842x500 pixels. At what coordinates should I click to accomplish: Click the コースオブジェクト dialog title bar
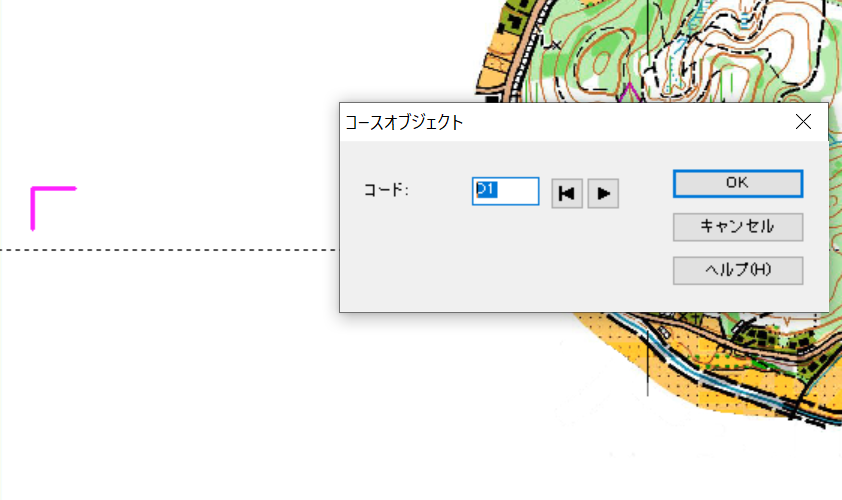564,122
